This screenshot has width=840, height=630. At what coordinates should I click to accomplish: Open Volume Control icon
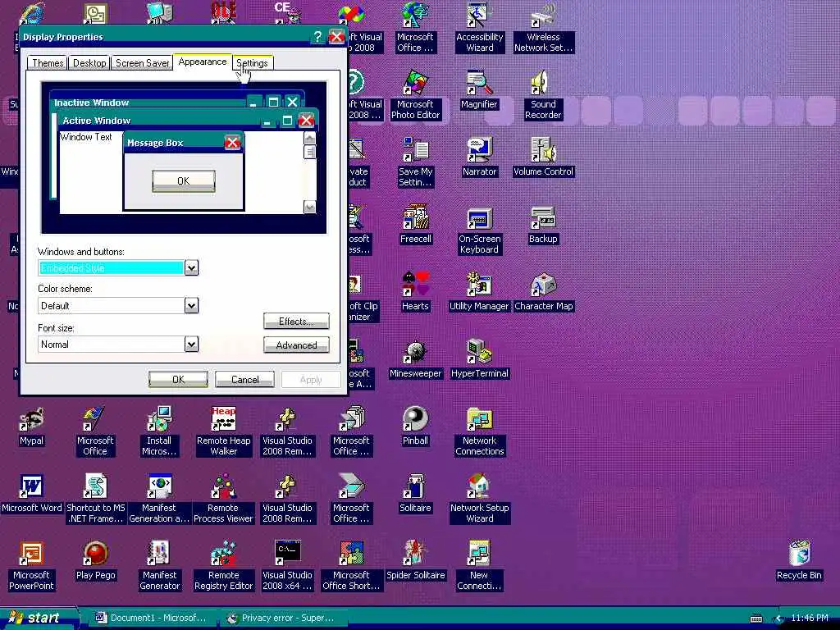[543, 157]
